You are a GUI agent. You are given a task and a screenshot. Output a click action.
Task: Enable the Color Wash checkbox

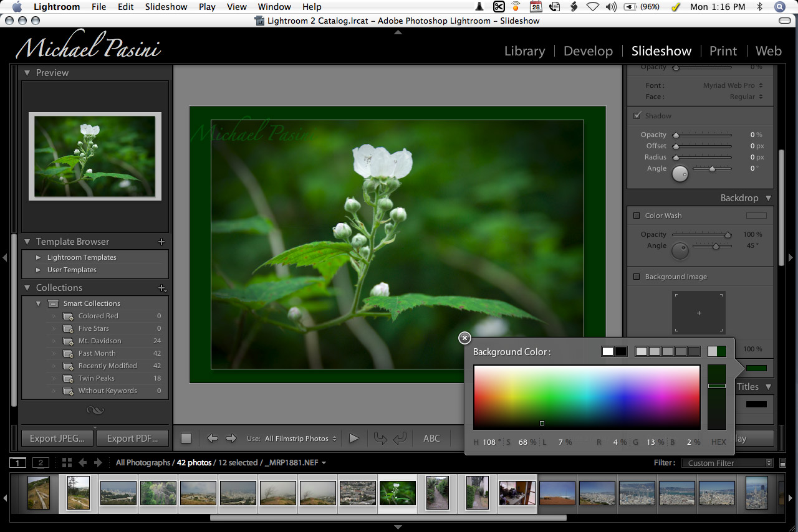point(637,216)
